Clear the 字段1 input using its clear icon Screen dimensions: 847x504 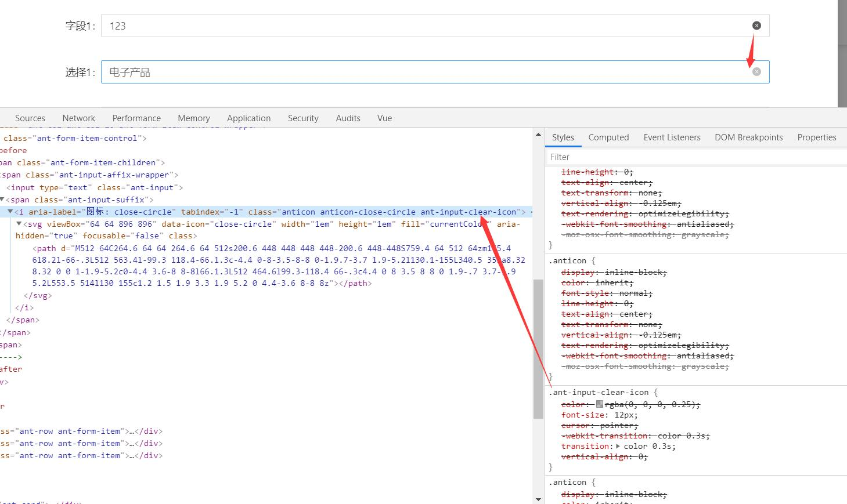coord(756,25)
